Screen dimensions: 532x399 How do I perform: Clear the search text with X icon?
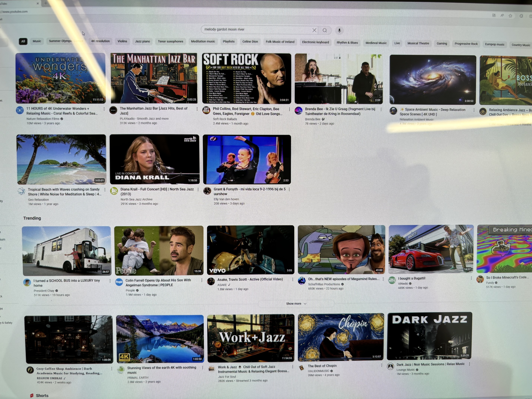[x=314, y=30]
